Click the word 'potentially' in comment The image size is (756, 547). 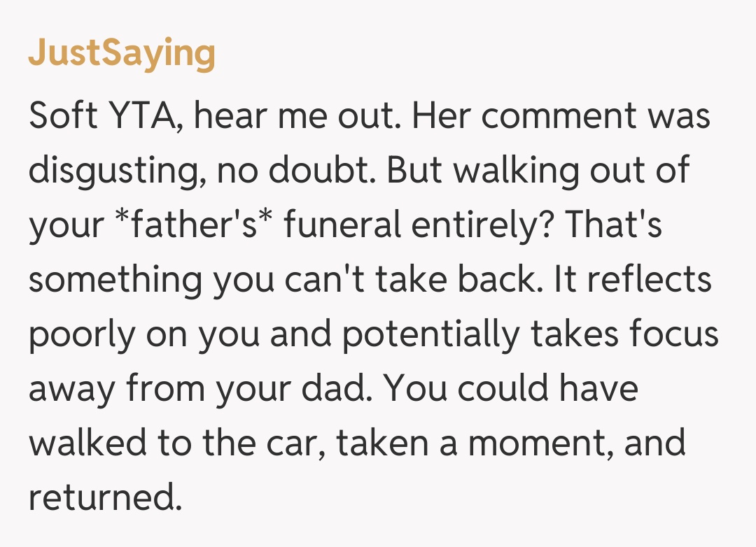pos(430,334)
